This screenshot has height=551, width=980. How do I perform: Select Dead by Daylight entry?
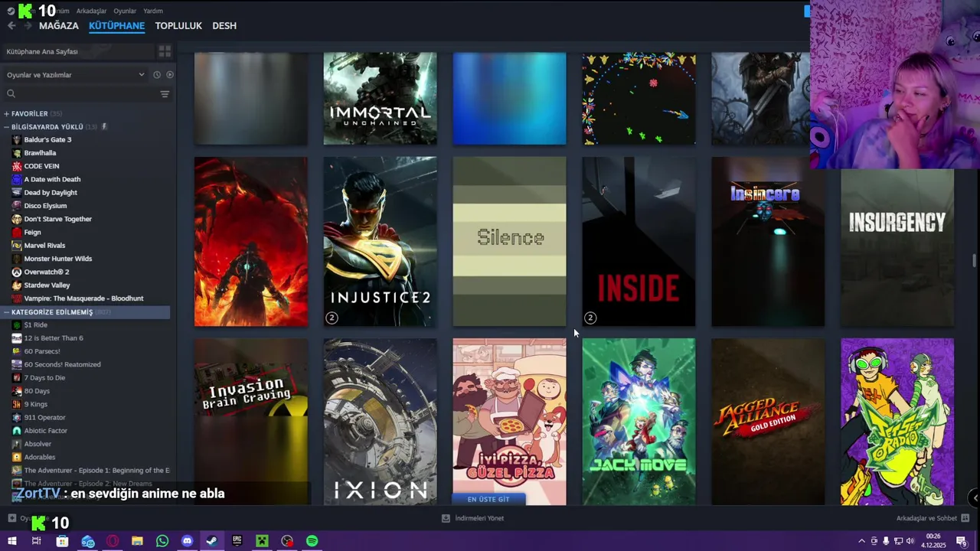(51, 193)
